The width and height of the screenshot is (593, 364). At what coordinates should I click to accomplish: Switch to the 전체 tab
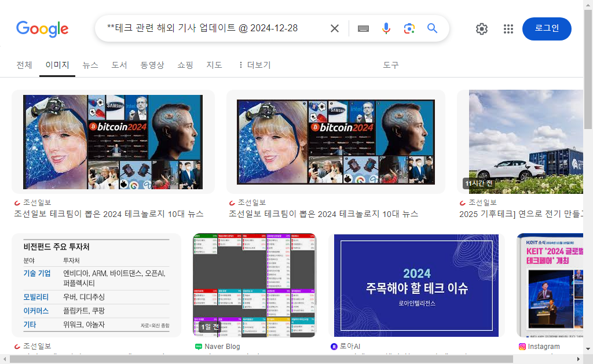24,65
